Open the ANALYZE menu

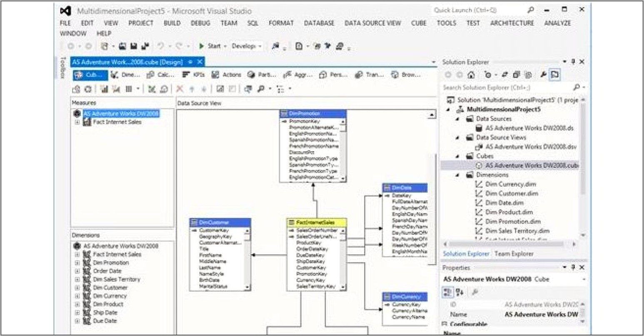click(557, 23)
